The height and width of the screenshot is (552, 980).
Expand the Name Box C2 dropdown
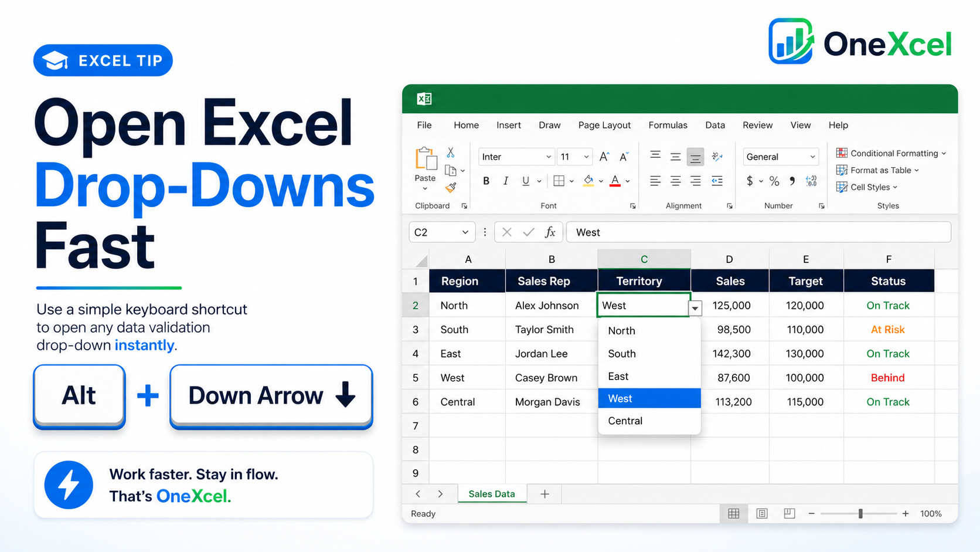(465, 232)
